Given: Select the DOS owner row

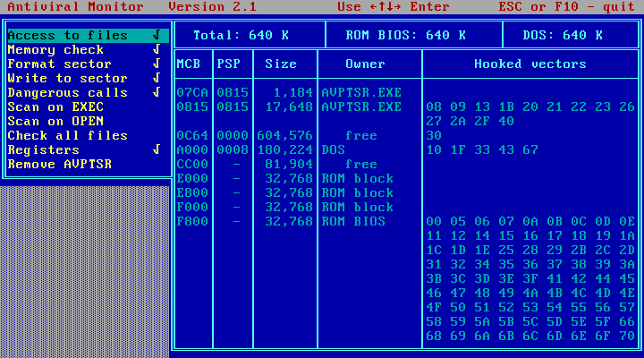Looking at the screenshot, I should click(334, 150).
